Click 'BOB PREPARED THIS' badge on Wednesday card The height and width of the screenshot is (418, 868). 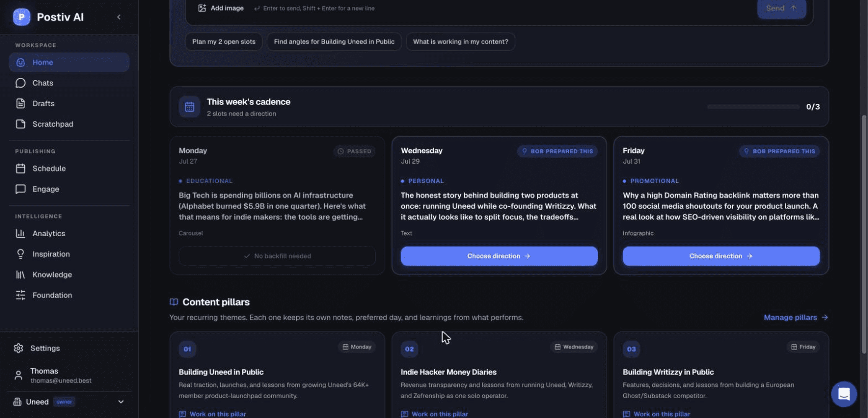557,151
